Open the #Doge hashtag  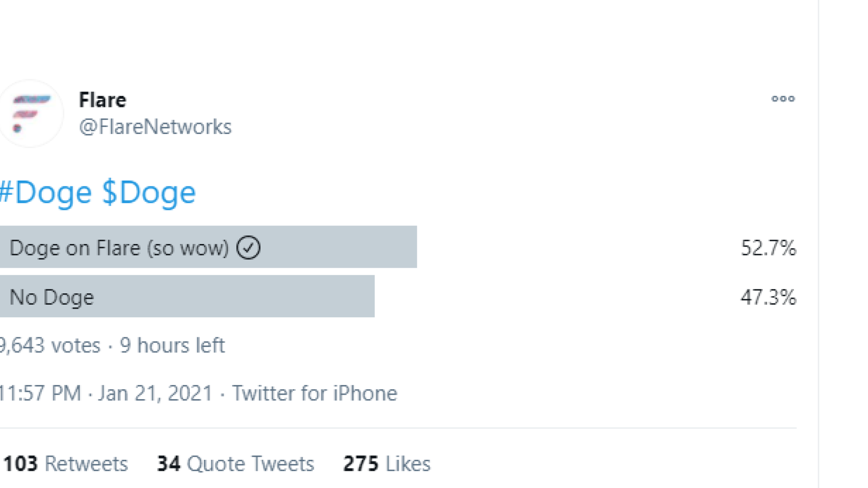coord(46,193)
